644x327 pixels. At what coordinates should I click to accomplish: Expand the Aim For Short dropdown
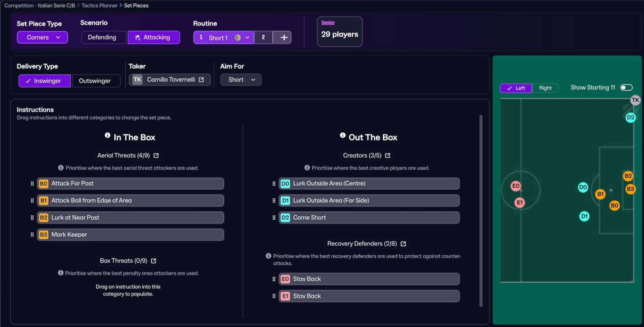tap(241, 80)
